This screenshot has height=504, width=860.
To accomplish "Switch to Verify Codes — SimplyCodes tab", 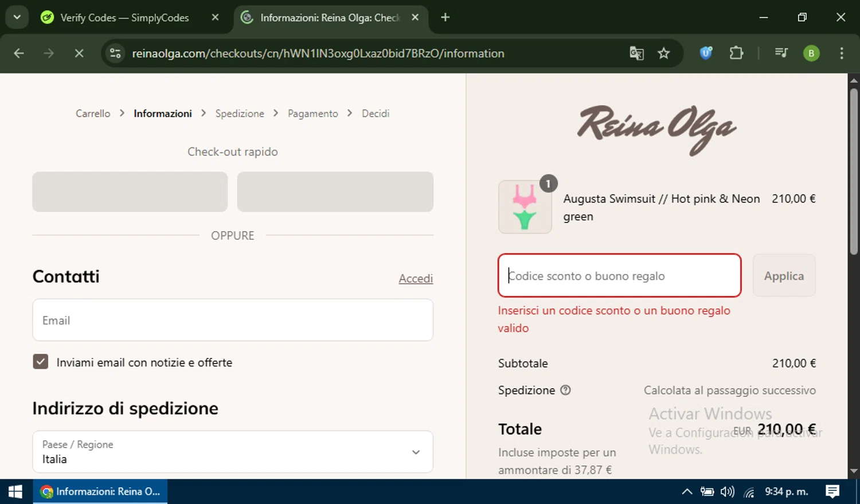I will click(124, 18).
